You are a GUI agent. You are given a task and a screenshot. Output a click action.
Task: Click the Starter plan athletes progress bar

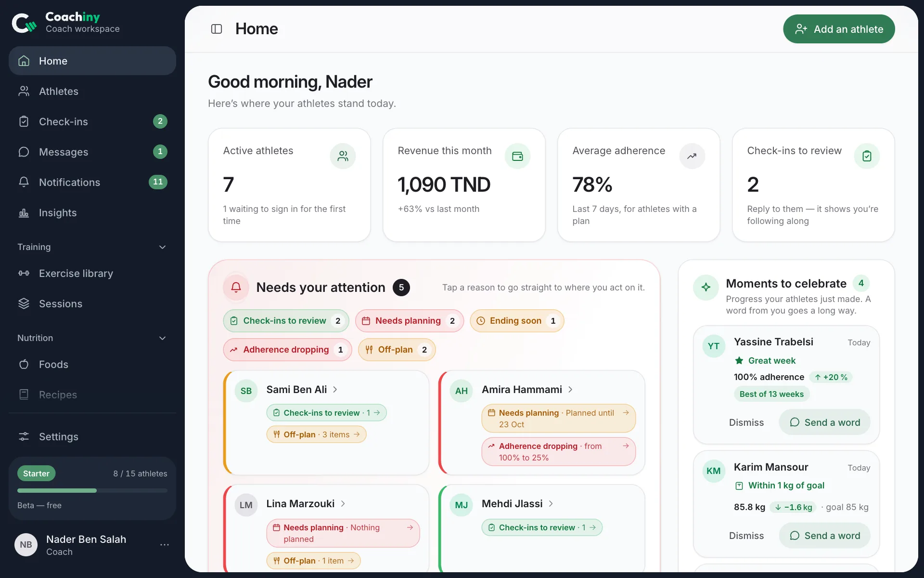click(x=92, y=491)
